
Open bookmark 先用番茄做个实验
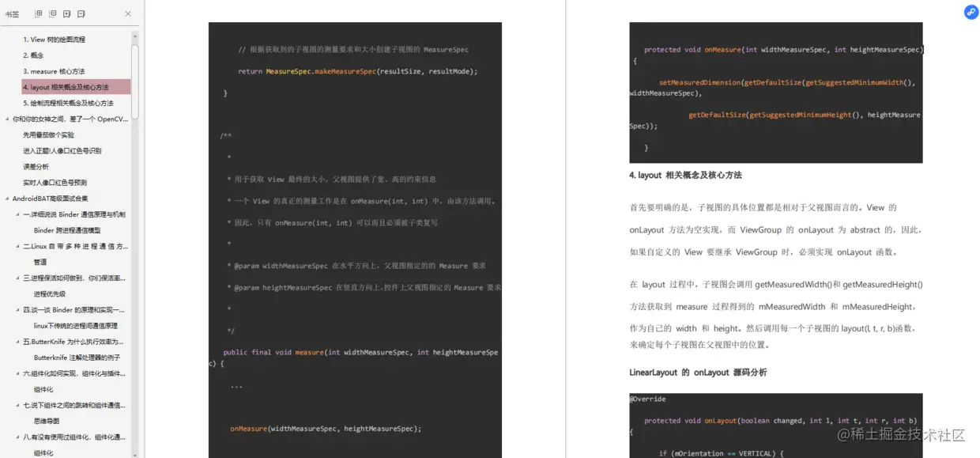coord(48,134)
